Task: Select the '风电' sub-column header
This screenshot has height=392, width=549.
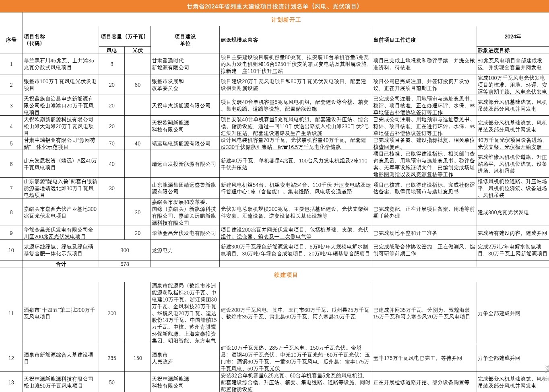Action: (111, 50)
